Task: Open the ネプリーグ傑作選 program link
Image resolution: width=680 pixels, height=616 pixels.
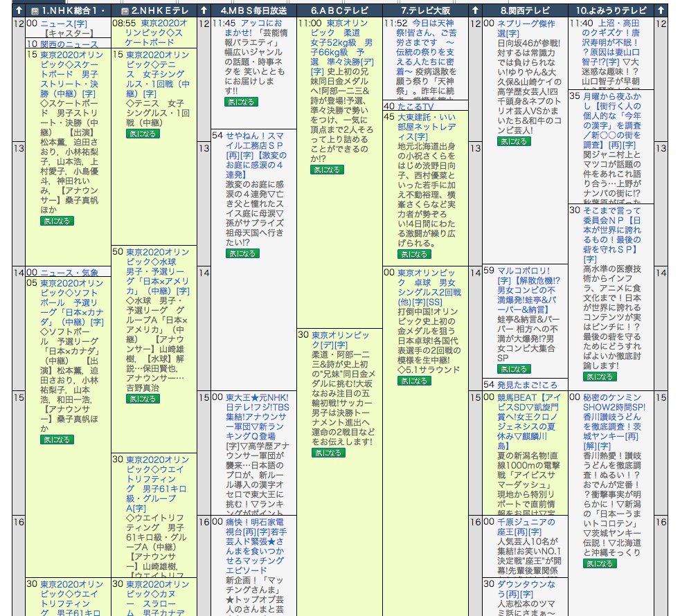Action: [526, 28]
